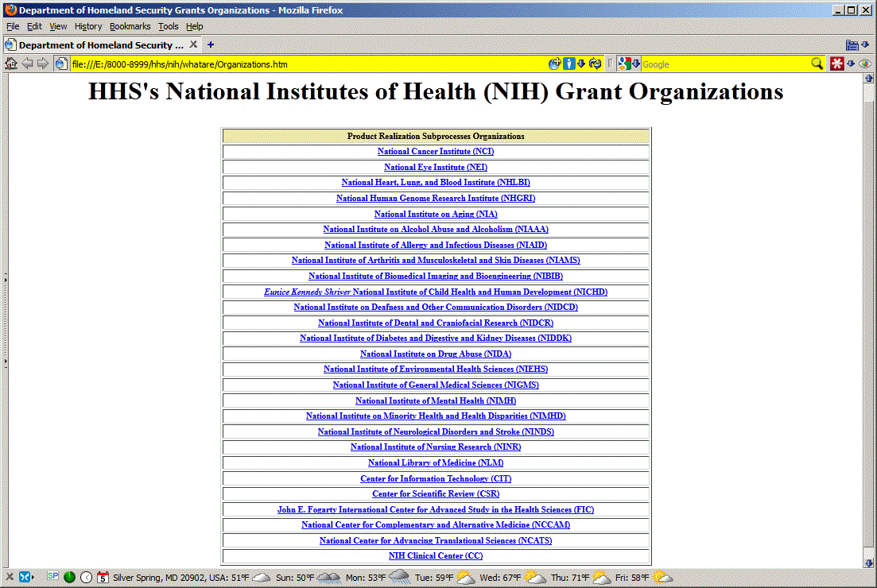877x588 pixels.
Task: Click the address bar URL field
Action: coord(308,64)
